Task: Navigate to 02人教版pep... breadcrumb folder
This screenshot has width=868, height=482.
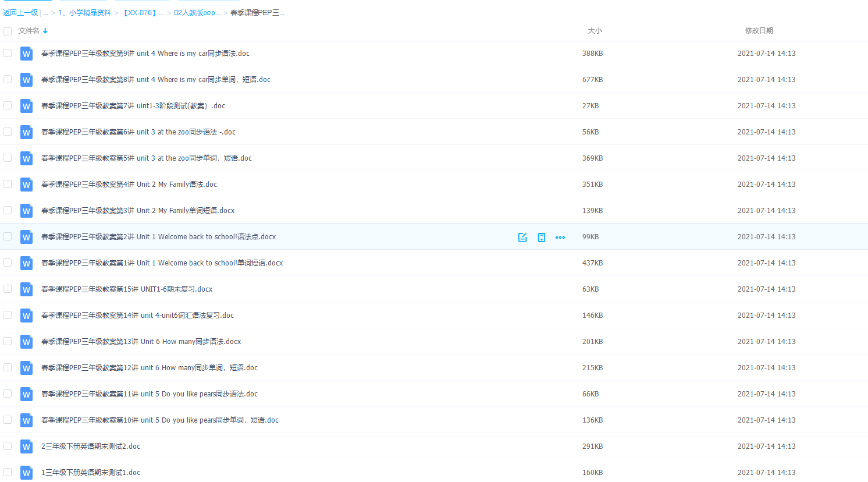Action: tap(197, 13)
